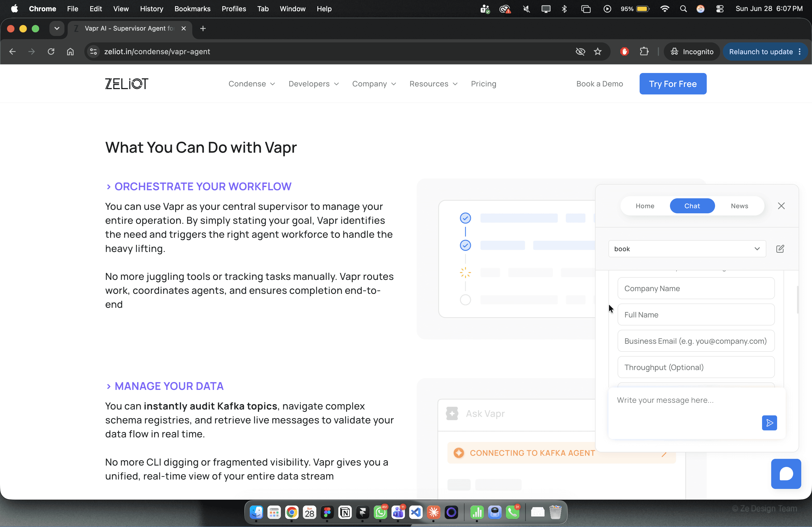Go back in browser history
812x527 pixels.
coord(13,52)
